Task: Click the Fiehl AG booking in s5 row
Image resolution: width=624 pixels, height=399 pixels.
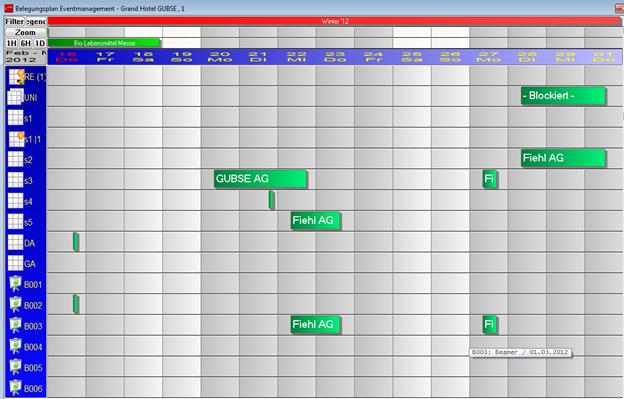Action: pos(316,220)
